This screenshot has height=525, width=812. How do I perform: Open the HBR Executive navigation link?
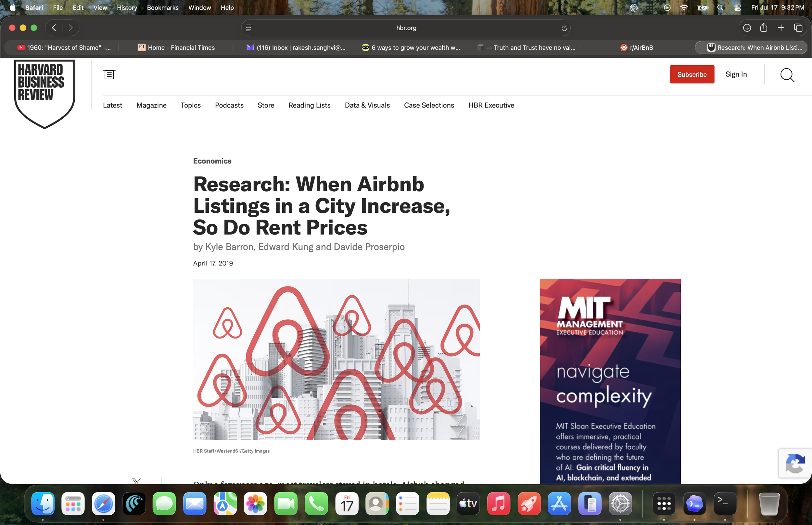click(491, 105)
